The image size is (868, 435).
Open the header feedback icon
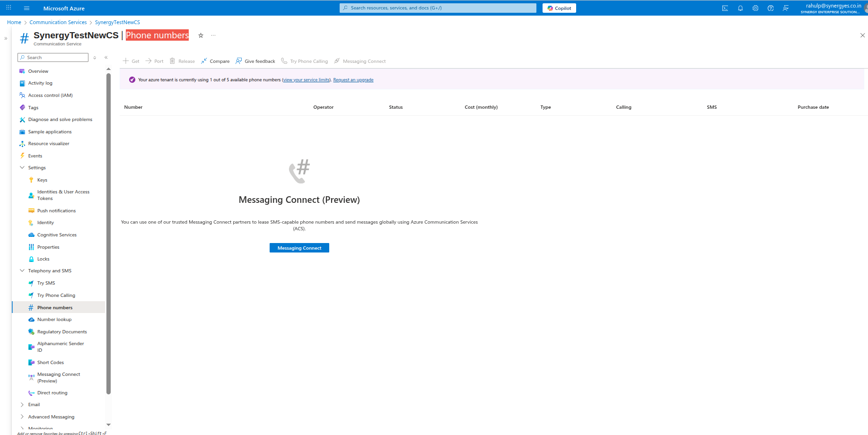point(786,8)
